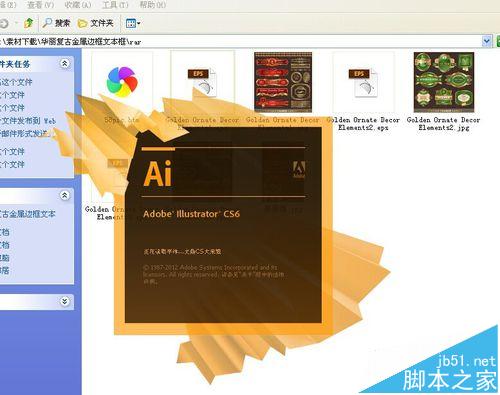Select the red and gold labels thumbnail
500x395 pixels.
pyautogui.click(x=283, y=82)
